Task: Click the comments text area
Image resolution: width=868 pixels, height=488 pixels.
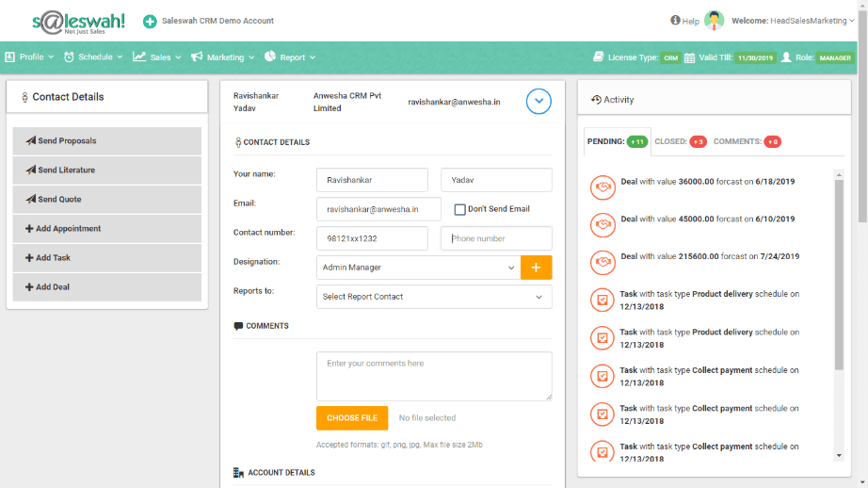Action: [434, 376]
